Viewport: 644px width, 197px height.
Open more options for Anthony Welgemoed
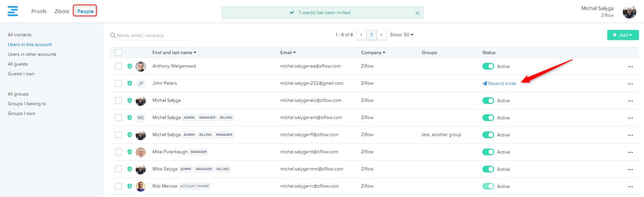[630, 67]
